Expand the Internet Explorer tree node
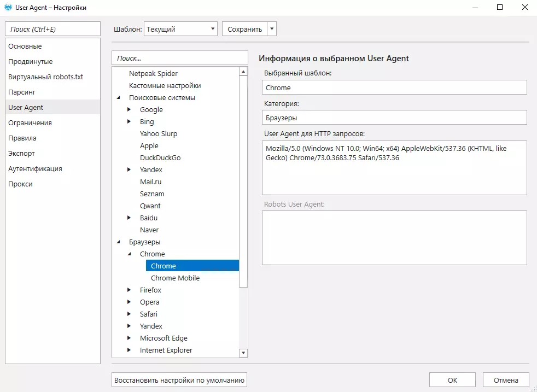 [x=129, y=350]
